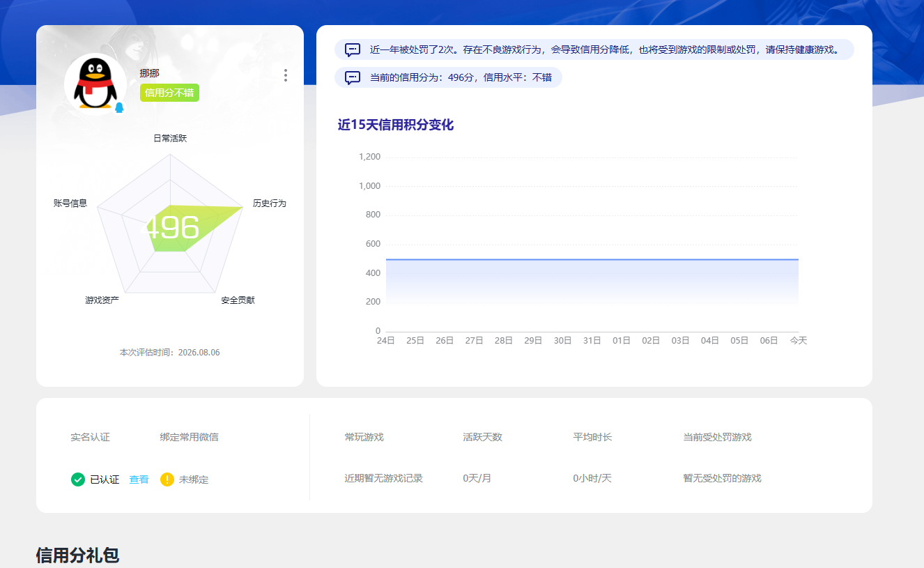Click the 496 score in radar chart
Screen dimensions: 924x568
[x=172, y=228]
